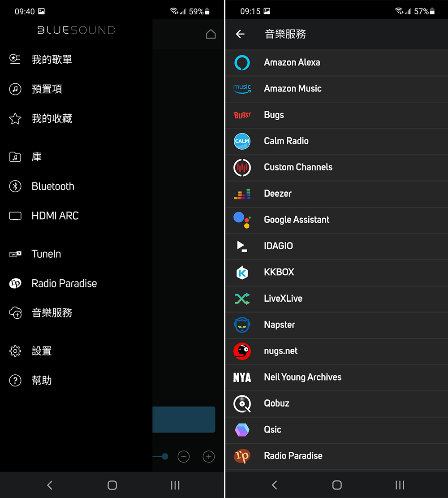Open the LiveXLive green X icon

tap(242, 299)
